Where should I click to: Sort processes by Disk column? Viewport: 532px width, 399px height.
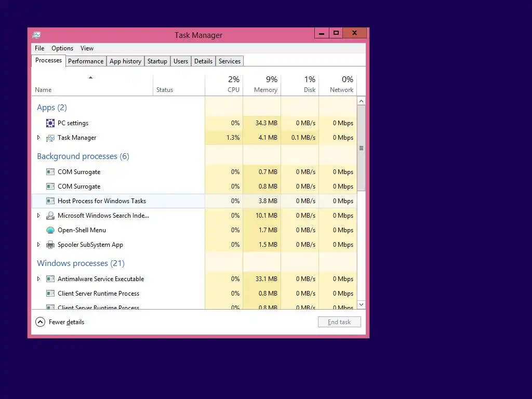point(300,85)
